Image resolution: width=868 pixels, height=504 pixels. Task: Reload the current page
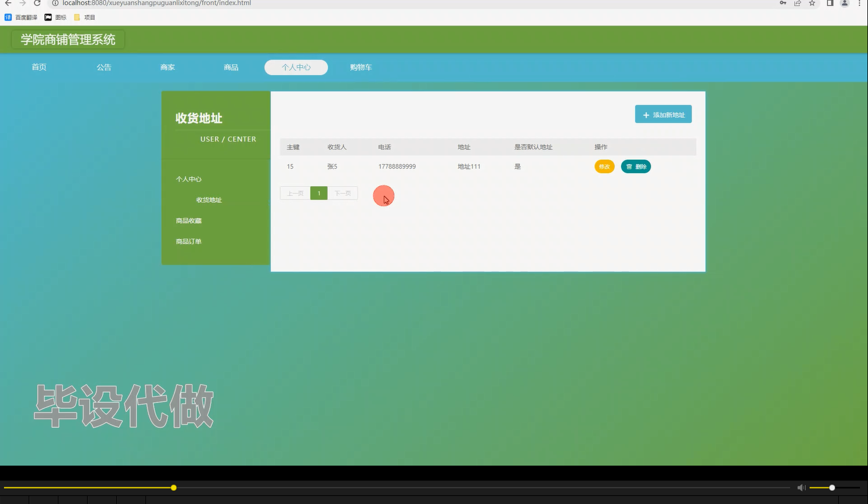(x=37, y=3)
